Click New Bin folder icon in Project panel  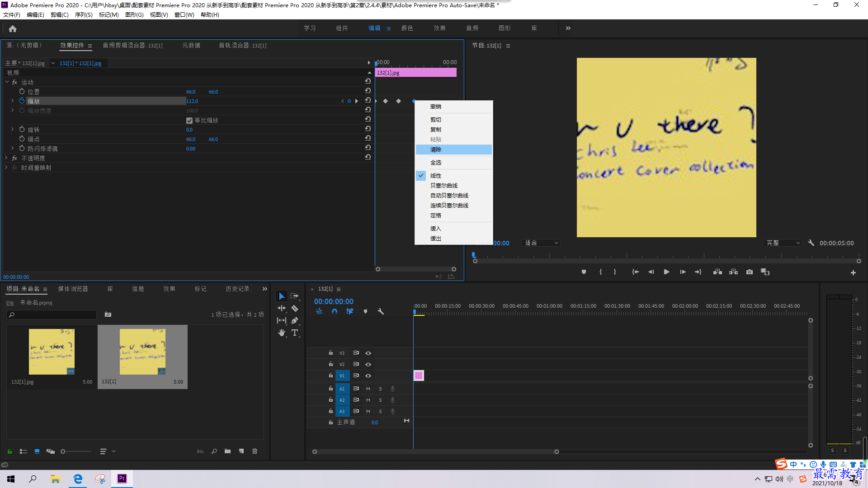tap(227, 451)
